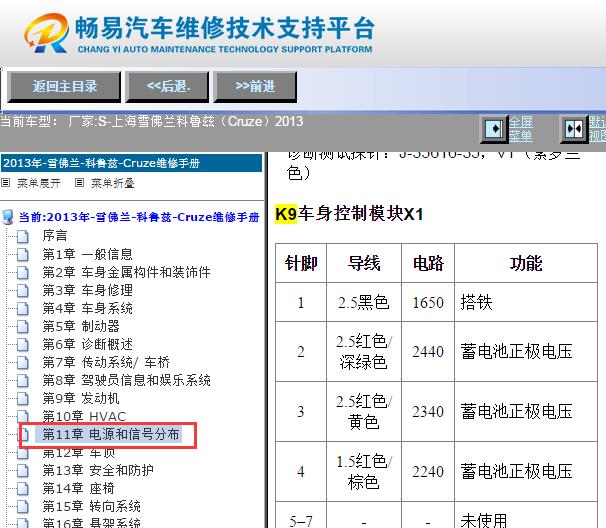Click the page icon beside 第1章
The height and width of the screenshot is (528, 606).
pyautogui.click(x=23, y=254)
